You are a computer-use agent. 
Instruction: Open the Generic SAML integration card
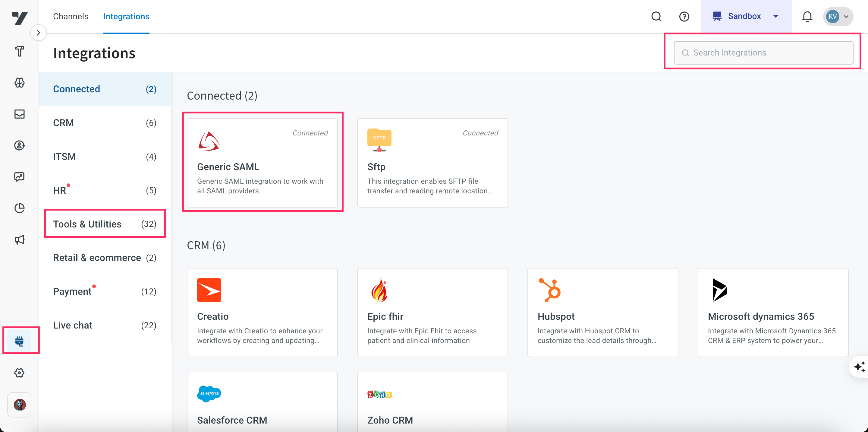262,163
